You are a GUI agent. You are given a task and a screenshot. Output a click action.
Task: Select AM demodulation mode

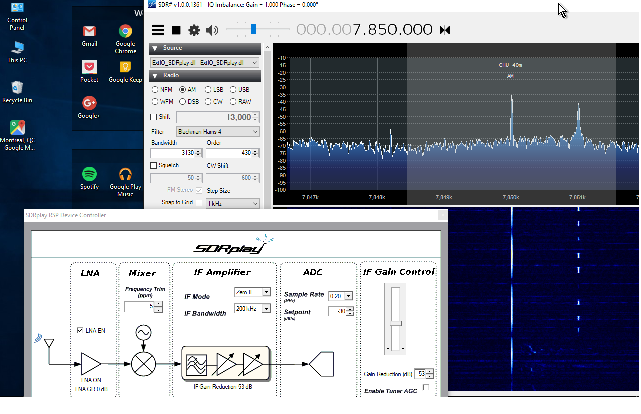[x=182, y=89]
